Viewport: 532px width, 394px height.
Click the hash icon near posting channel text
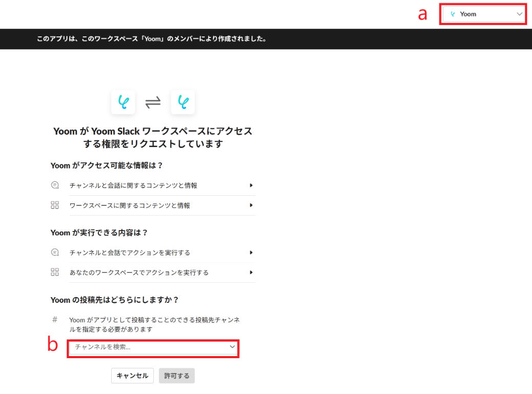pyautogui.click(x=55, y=319)
